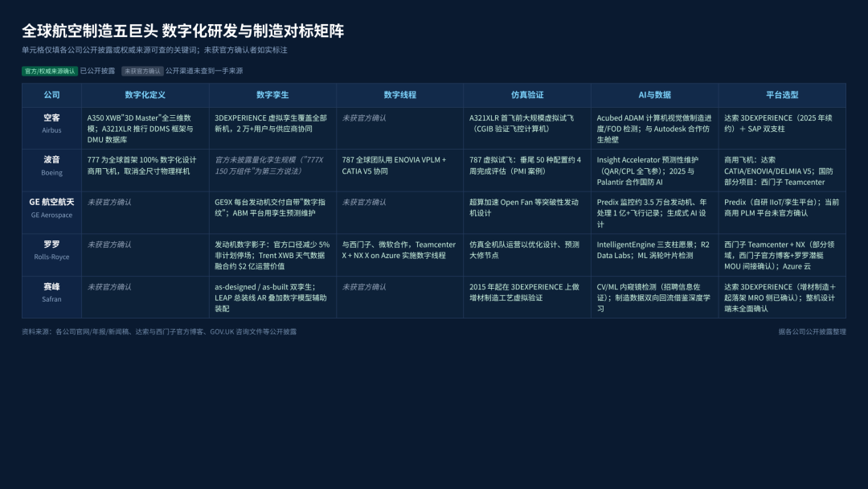Screen dimensions: 868x489
Task: Click the italic cell "官方未披露量化孪生规模"
Action: coord(272,170)
